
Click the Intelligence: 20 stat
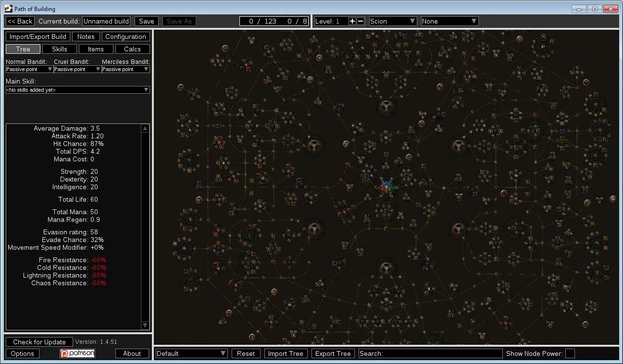point(75,187)
